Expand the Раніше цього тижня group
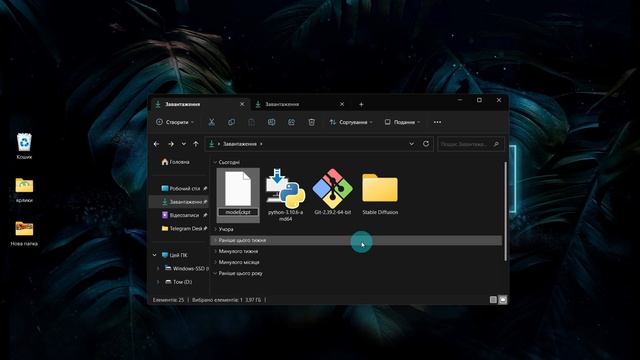The image size is (640, 360). pyautogui.click(x=215, y=240)
